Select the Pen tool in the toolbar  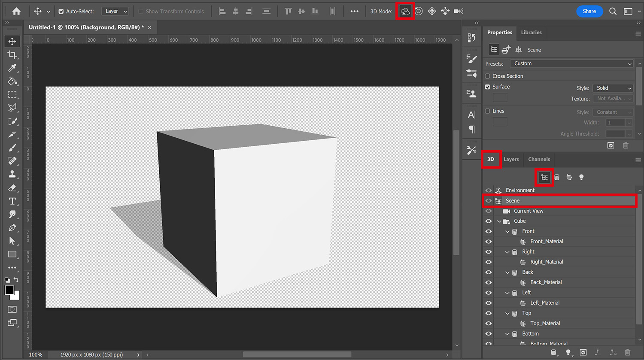(12, 228)
